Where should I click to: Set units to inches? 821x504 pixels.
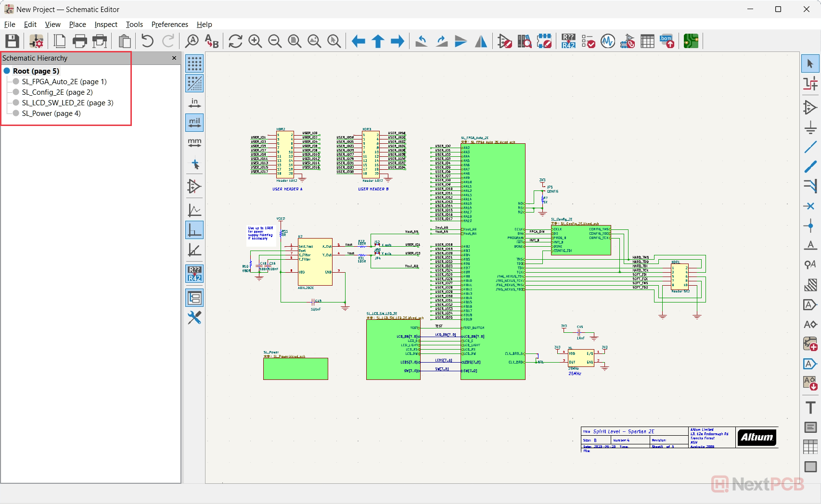tap(194, 103)
